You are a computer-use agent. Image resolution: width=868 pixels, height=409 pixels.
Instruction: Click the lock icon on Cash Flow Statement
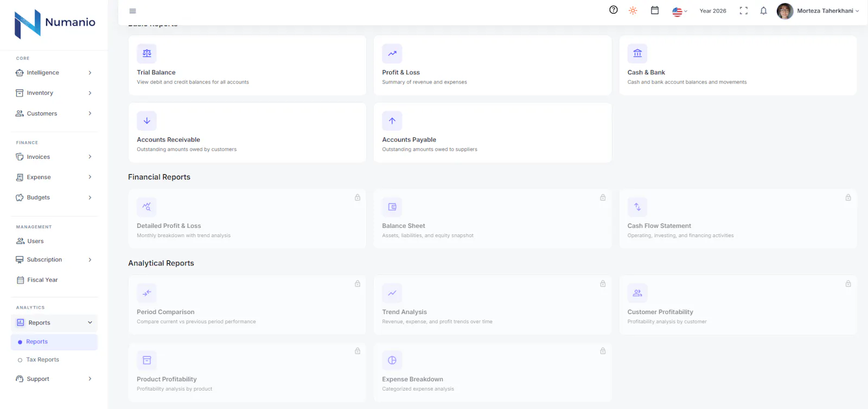point(848,197)
